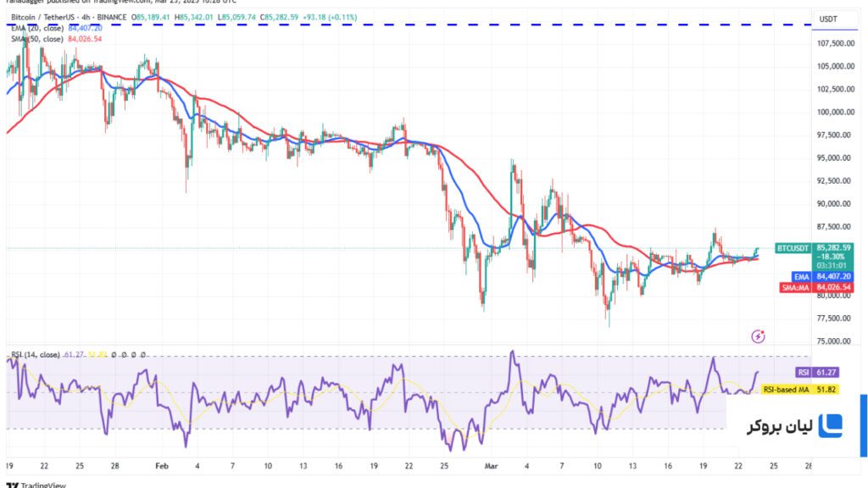Click the 97,500.00 price level

point(836,135)
